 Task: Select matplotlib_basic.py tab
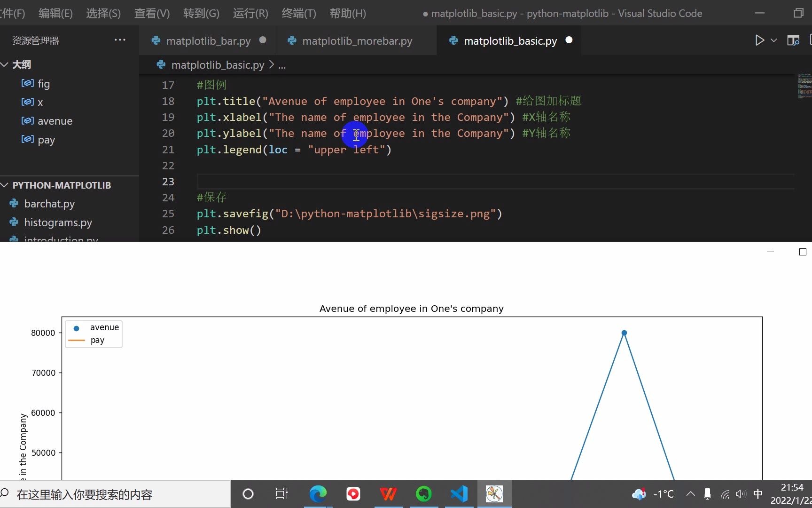tap(510, 41)
